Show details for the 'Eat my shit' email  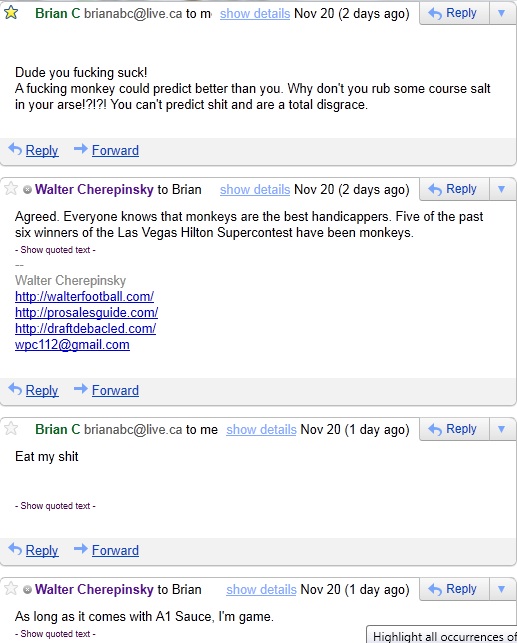point(261,429)
